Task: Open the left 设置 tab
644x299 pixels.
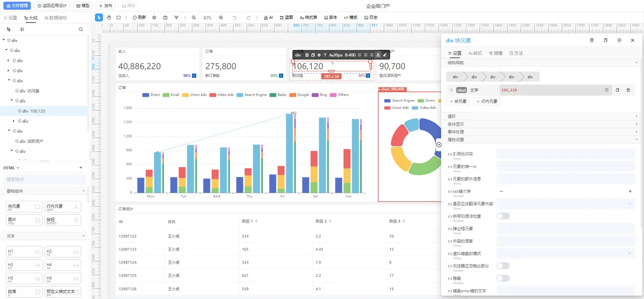Action: tap(10, 18)
